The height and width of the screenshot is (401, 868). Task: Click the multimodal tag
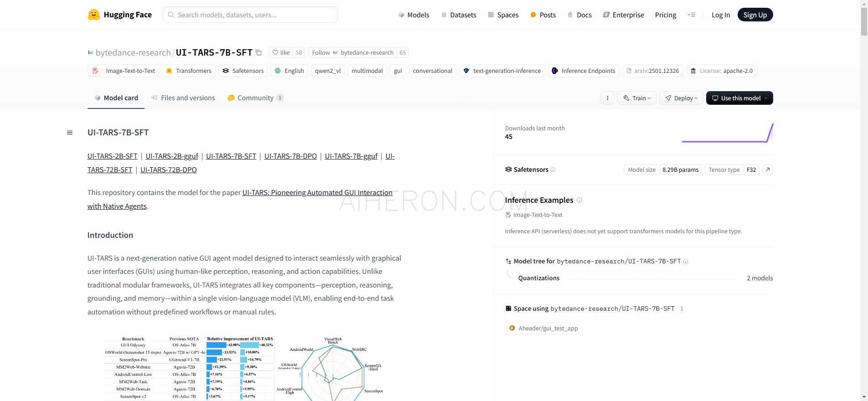(367, 71)
